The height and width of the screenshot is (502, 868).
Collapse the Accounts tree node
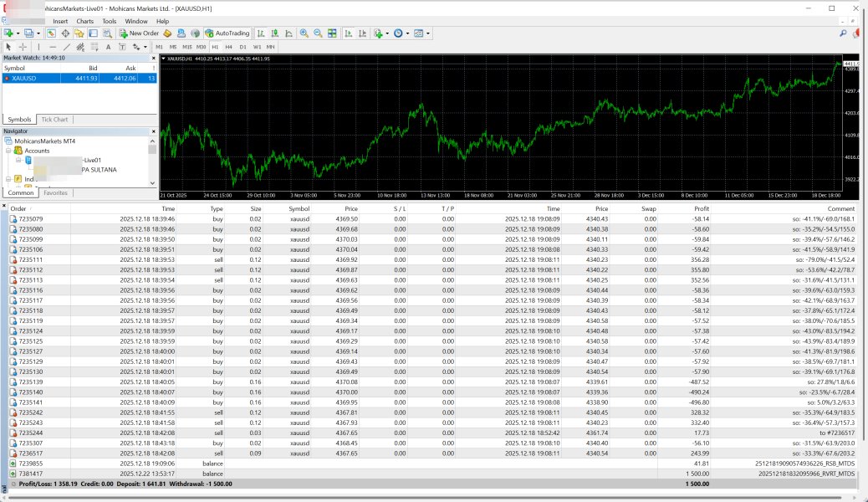point(8,151)
